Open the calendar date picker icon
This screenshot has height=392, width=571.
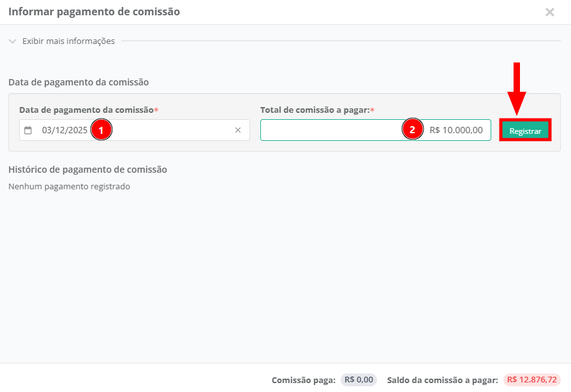(x=28, y=130)
